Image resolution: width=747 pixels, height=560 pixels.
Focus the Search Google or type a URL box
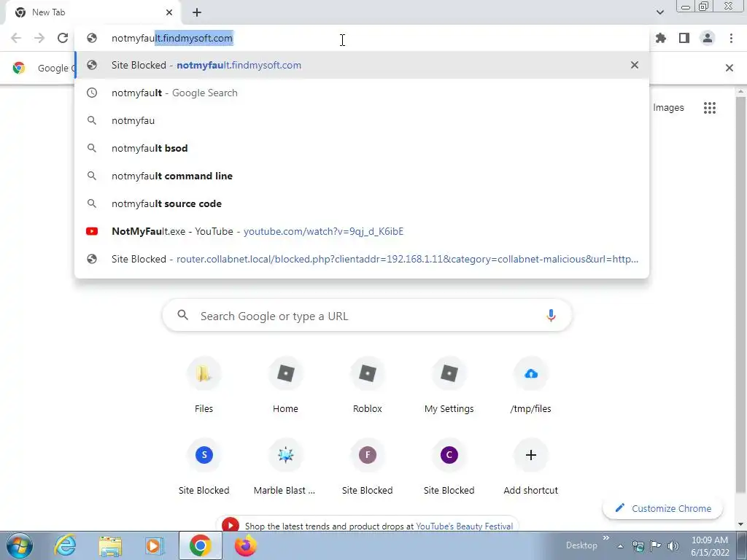(367, 315)
